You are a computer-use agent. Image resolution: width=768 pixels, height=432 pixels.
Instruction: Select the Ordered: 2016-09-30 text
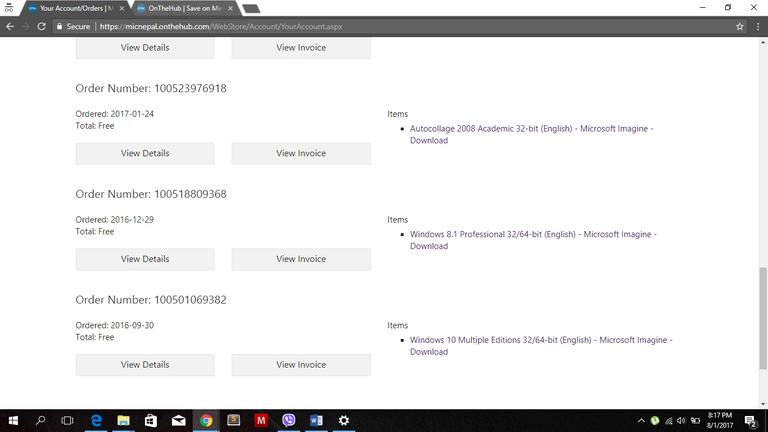pyautogui.click(x=115, y=325)
